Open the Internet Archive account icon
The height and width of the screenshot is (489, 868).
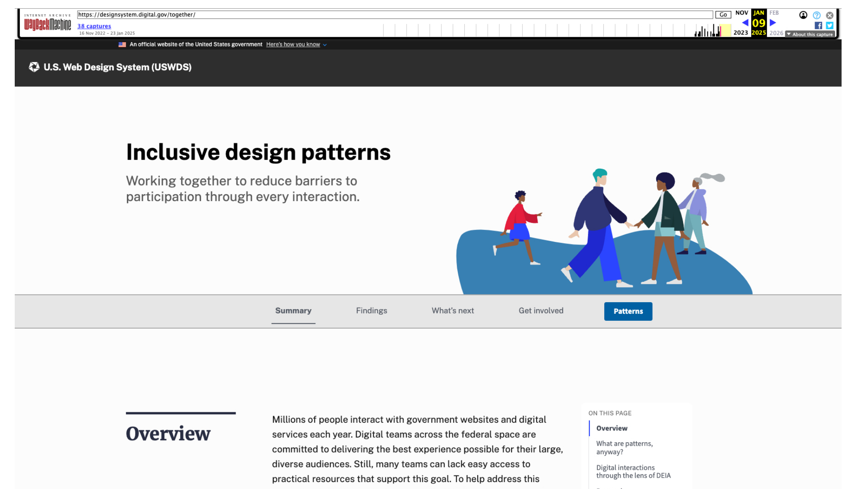pos(803,15)
